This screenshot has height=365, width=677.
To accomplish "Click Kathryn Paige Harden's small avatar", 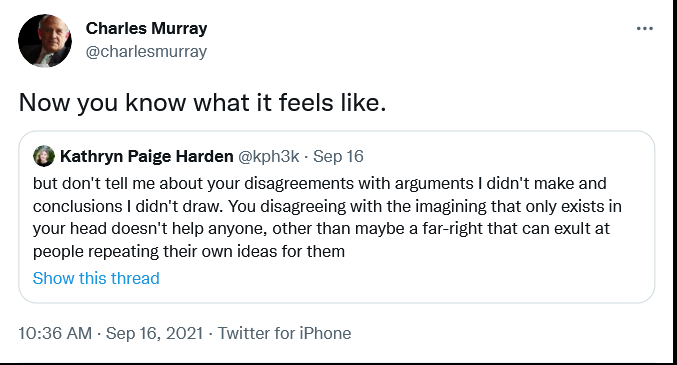I will (x=44, y=156).
